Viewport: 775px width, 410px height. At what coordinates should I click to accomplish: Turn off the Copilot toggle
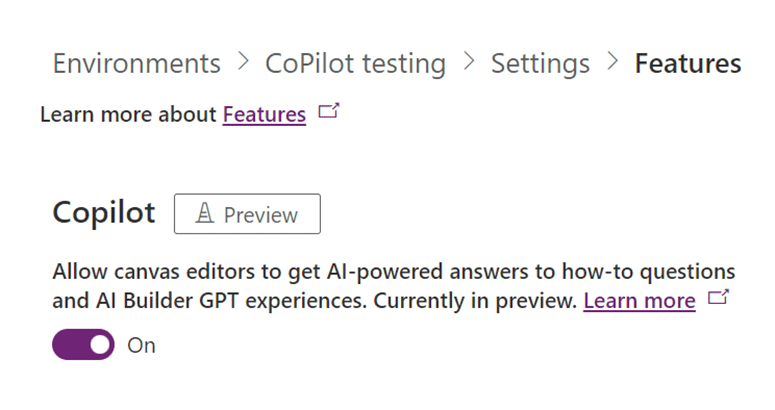tap(83, 346)
